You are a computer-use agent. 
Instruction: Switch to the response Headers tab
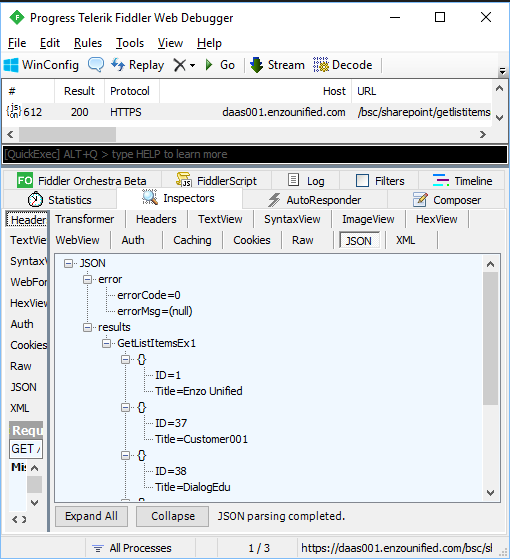[x=156, y=219]
